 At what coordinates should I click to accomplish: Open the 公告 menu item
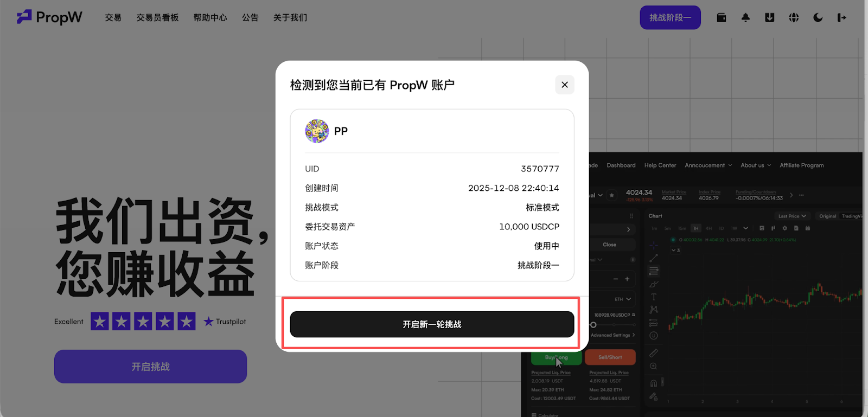click(x=250, y=17)
